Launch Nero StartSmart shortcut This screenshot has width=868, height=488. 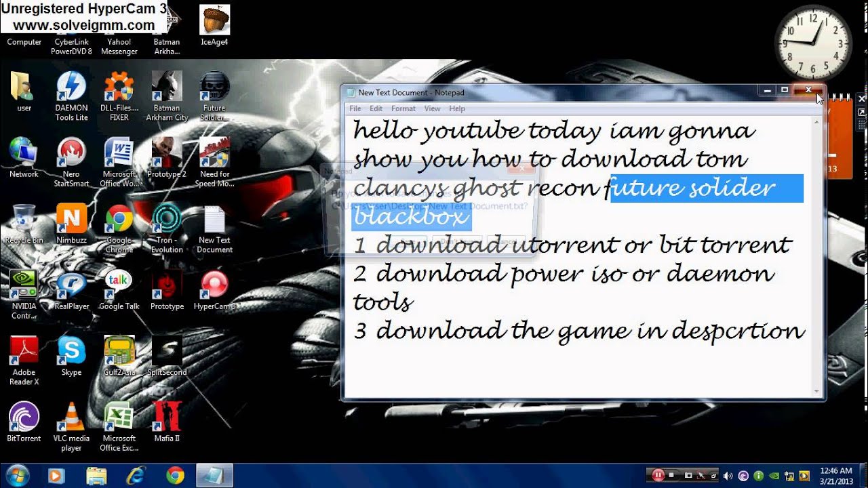click(x=71, y=162)
